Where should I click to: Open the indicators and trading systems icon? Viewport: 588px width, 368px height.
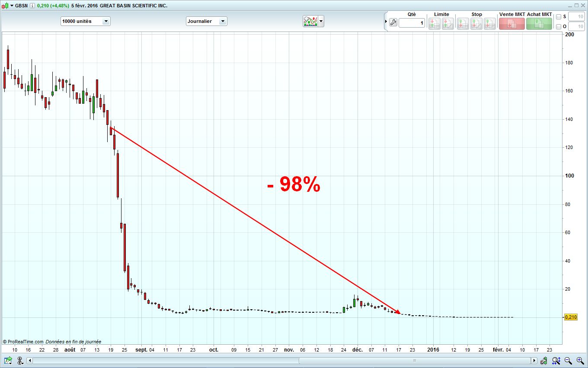tap(310, 21)
